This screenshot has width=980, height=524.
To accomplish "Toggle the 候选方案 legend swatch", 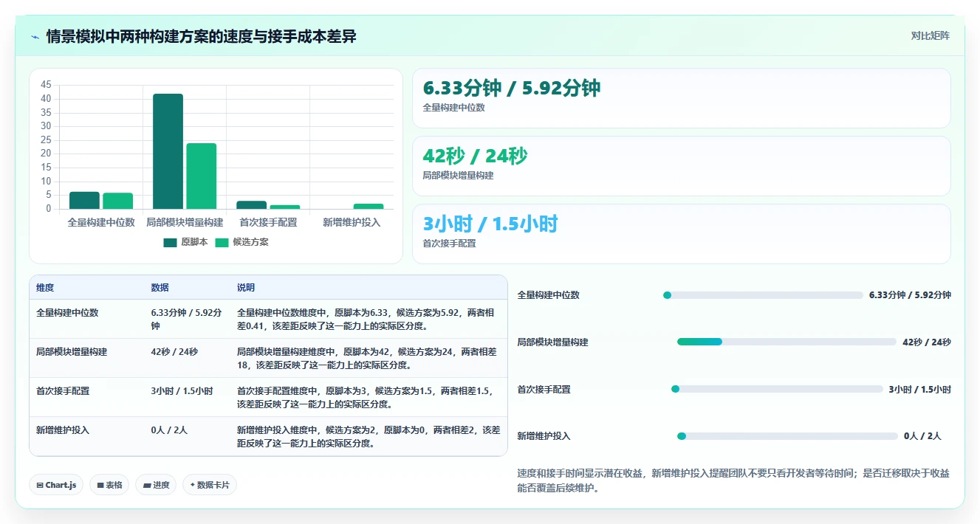I will pos(222,242).
